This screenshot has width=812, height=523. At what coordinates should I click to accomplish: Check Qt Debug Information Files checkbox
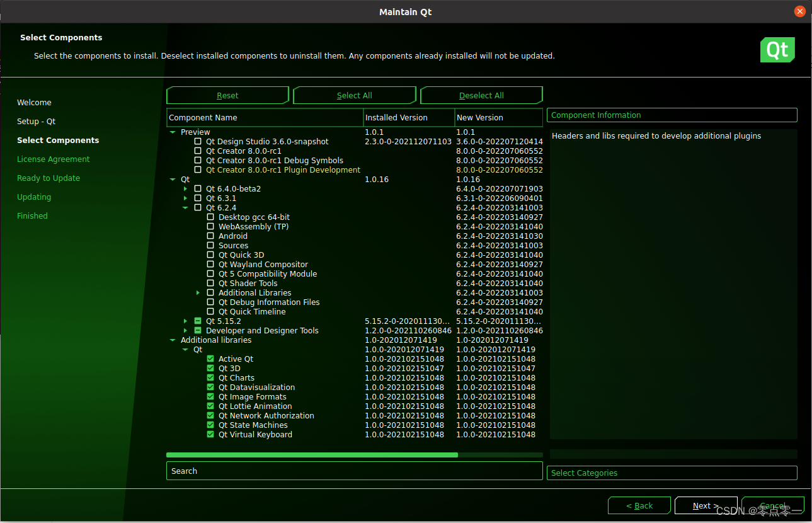point(210,302)
